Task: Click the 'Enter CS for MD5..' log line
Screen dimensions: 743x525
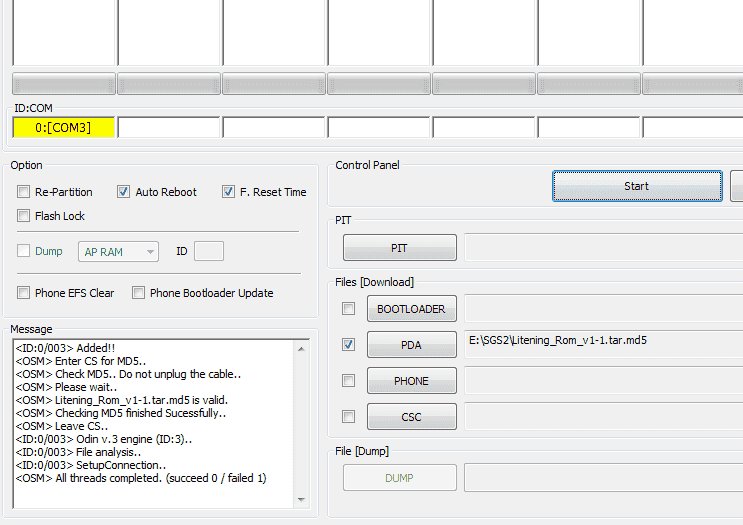Action: pos(81,361)
